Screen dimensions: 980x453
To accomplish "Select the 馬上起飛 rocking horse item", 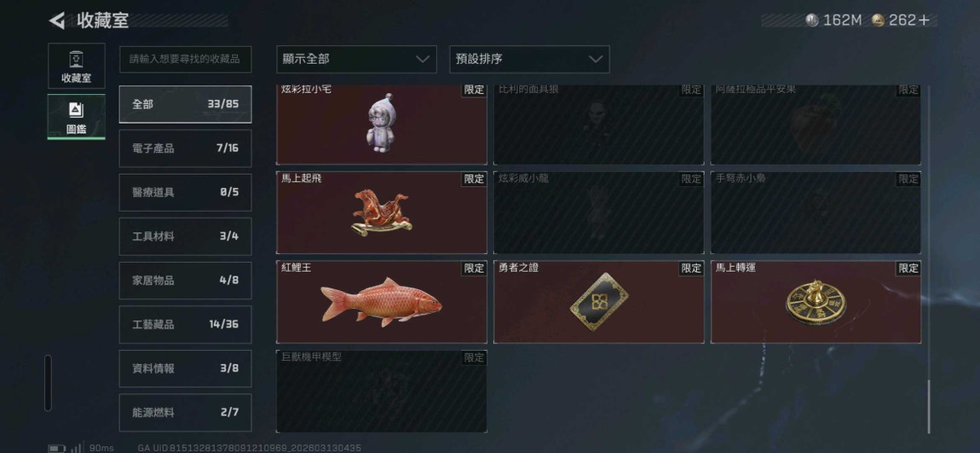I will pos(381,212).
